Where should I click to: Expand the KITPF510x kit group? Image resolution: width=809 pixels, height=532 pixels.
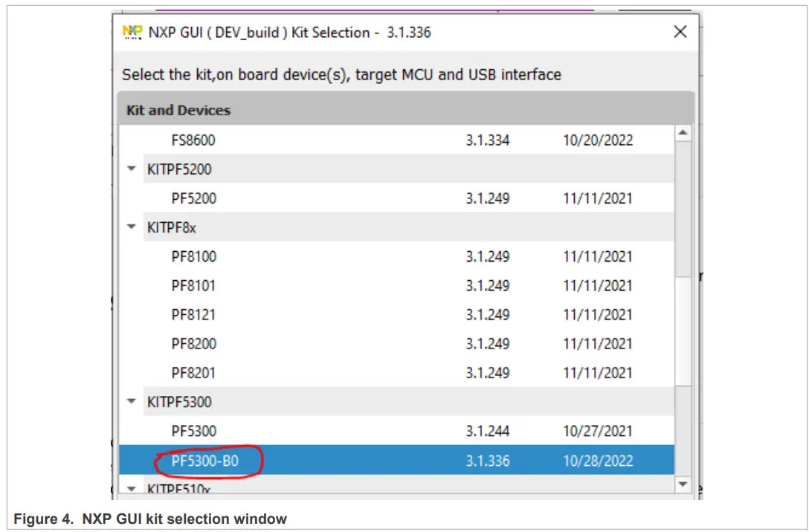coord(131,488)
